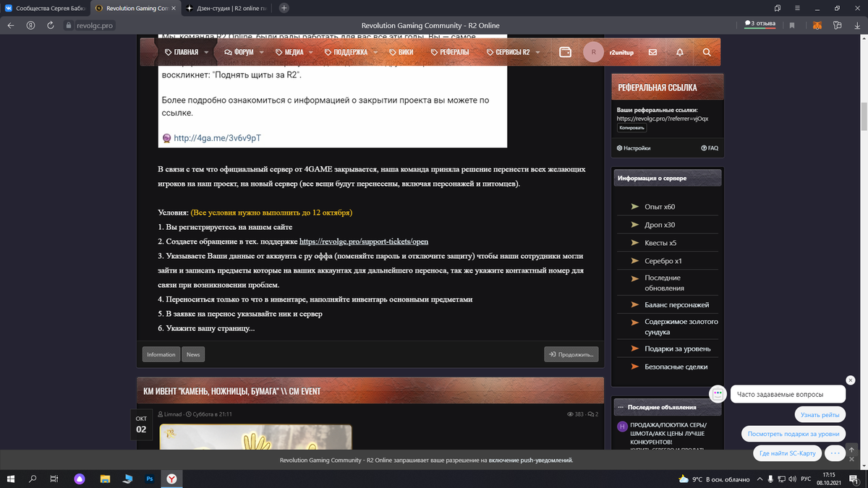Viewport: 868px width, 488px height.
Task: Open Windows taskbar search
Action: click(33, 479)
